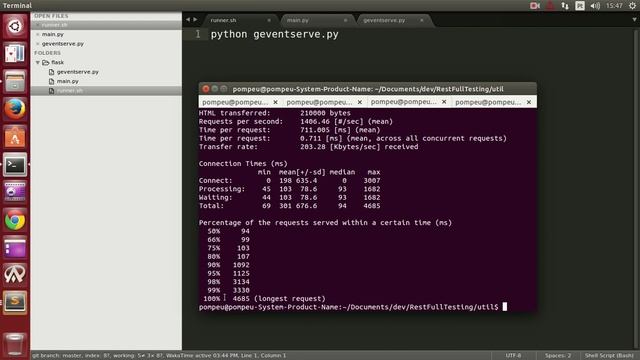Go to previous tab with left arrow
The image size is (640, 360).
tap(188, 20)
